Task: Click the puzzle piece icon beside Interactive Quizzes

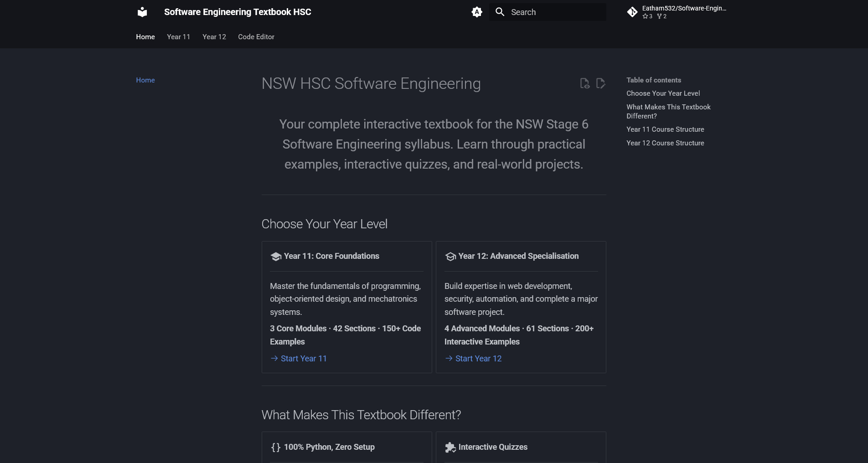Action: (450, 447)
